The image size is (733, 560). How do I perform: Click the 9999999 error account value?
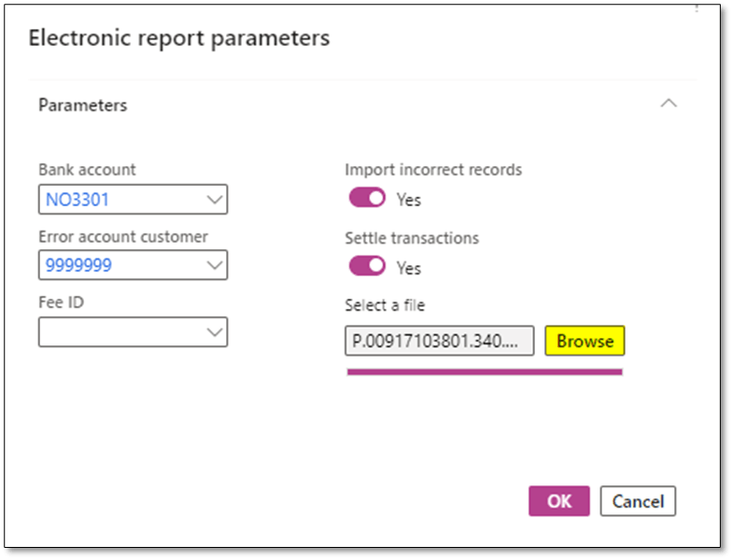78,265
